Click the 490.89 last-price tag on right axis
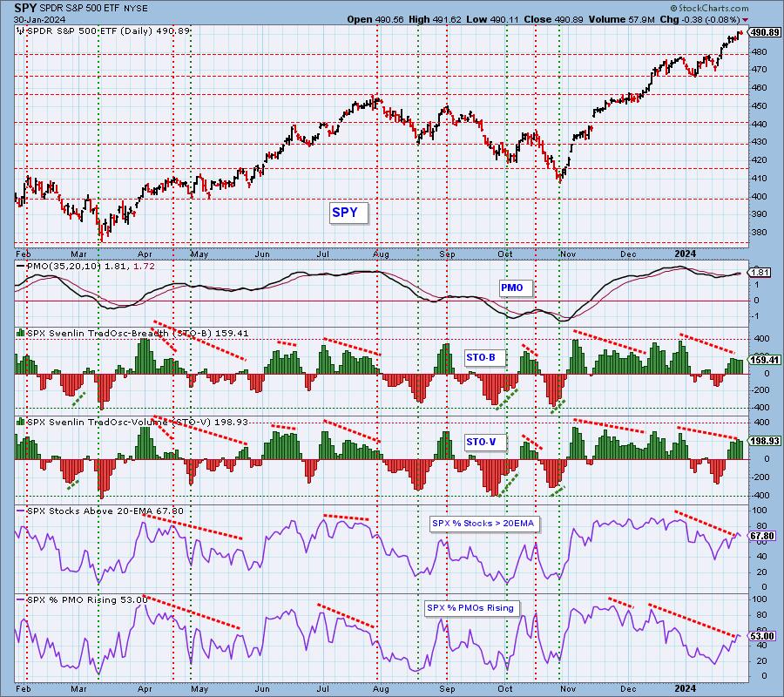 coord(765,32)
